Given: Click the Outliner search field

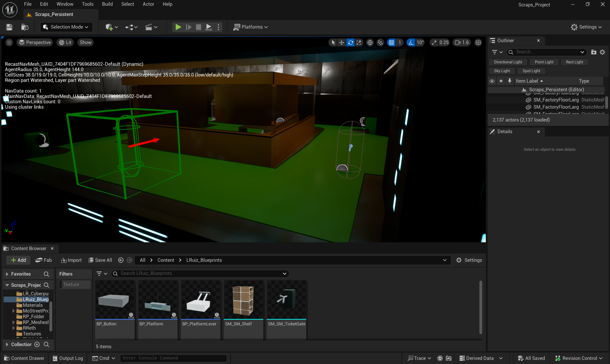Looking at the screenshot, I should pyautogui.click(x=547, y=52).
